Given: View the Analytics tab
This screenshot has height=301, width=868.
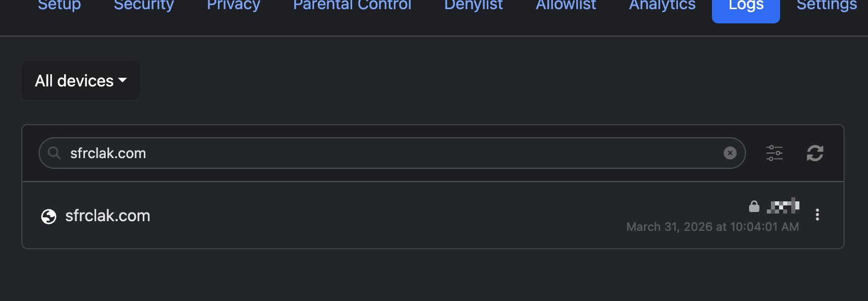Looking at the screenshot, I should (x=662, y=6).
